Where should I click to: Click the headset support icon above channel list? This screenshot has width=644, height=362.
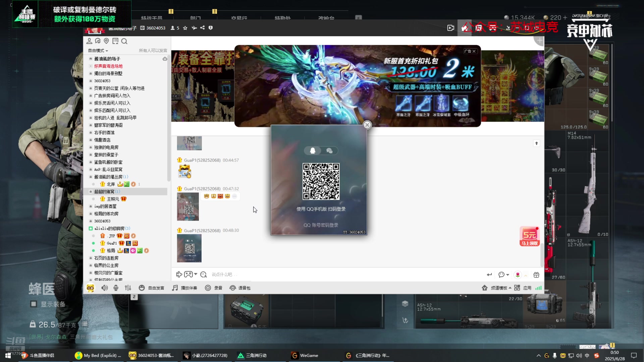point(98,41)
